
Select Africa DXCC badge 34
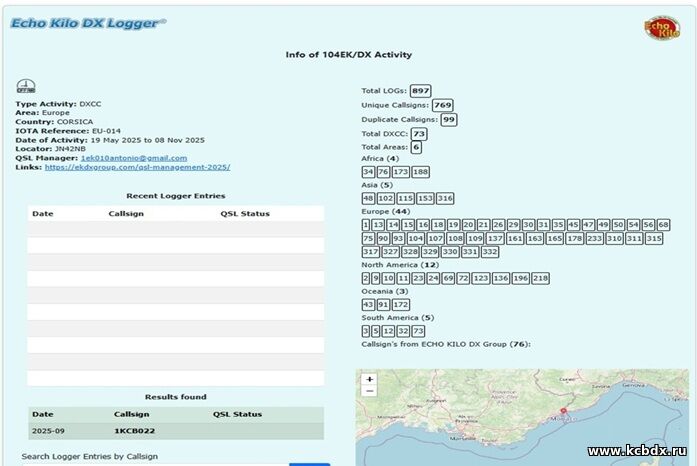[368, 172]
